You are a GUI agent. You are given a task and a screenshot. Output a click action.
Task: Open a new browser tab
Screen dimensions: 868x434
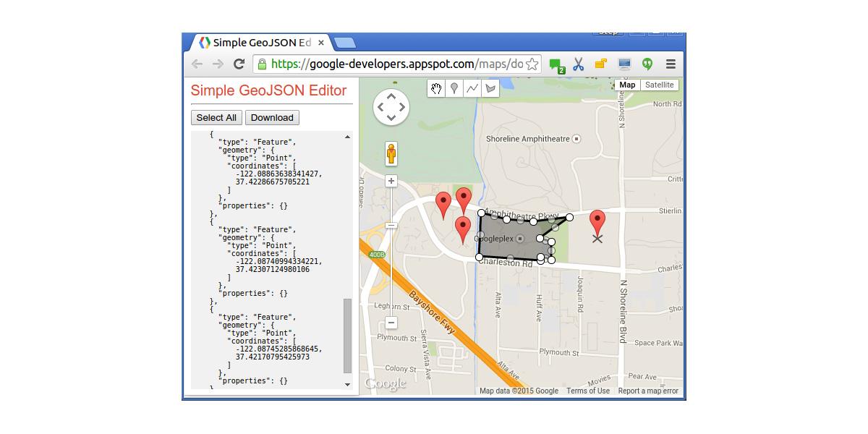click(x=345, y=43)
